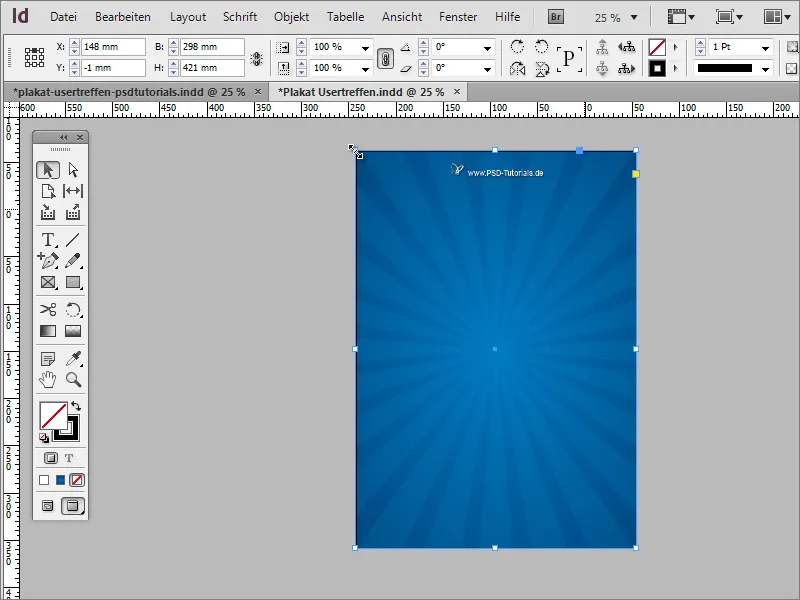Close the Plakat Usertreffen.indd tab
Viewport: 800px width, 600px height.
(x=459, y=91)
